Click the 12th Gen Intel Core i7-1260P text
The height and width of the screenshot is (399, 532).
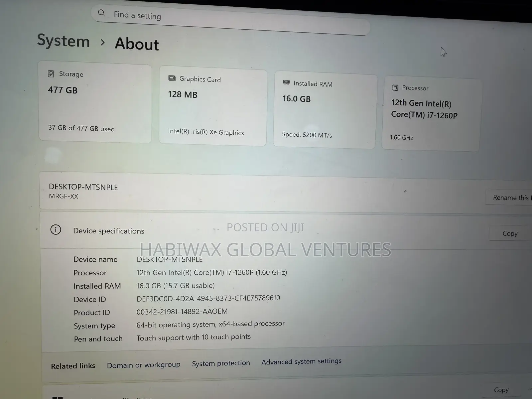click(x=424, y=109)
